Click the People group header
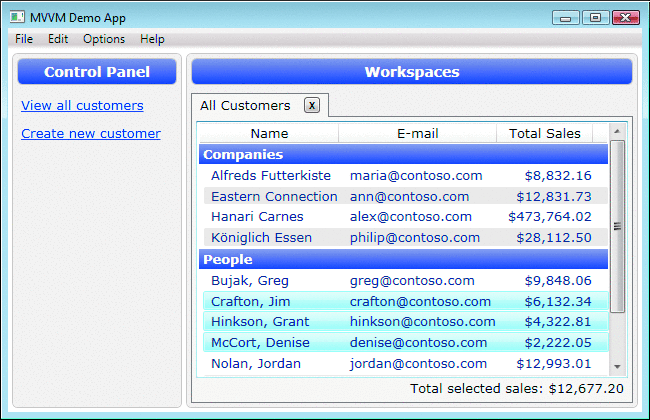 click(403, 259)
